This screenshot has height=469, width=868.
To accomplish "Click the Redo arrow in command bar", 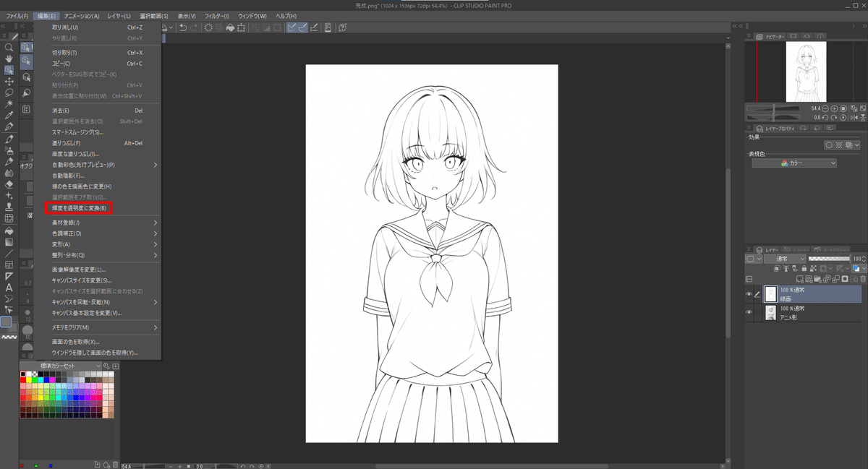I will click(195, 27).
